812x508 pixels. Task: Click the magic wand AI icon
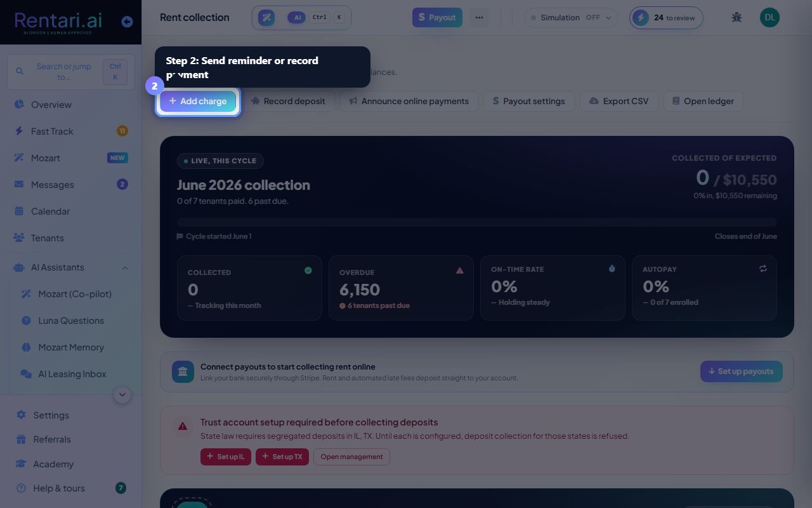click(x=266, y=18)
